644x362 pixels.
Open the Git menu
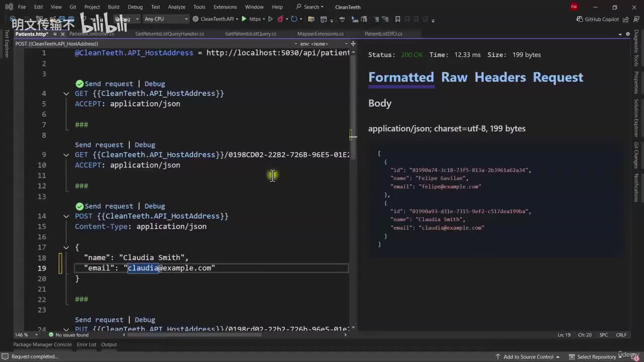point(73,7)
